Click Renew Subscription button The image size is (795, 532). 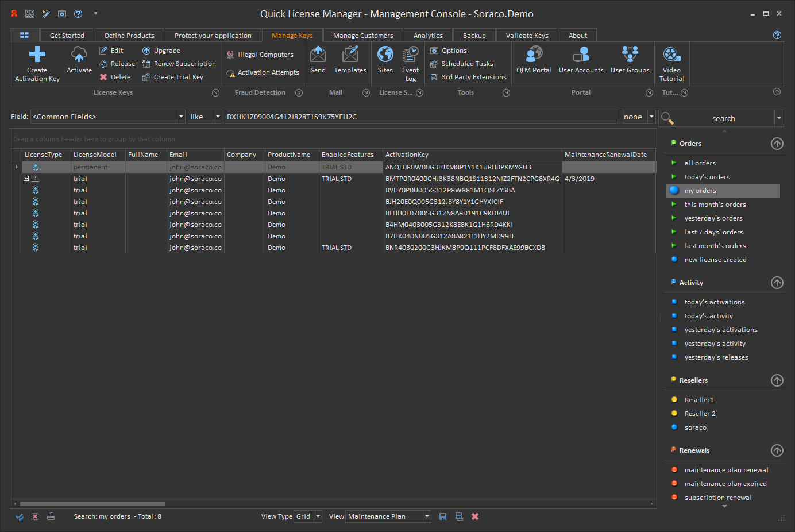tap(184, 64)
